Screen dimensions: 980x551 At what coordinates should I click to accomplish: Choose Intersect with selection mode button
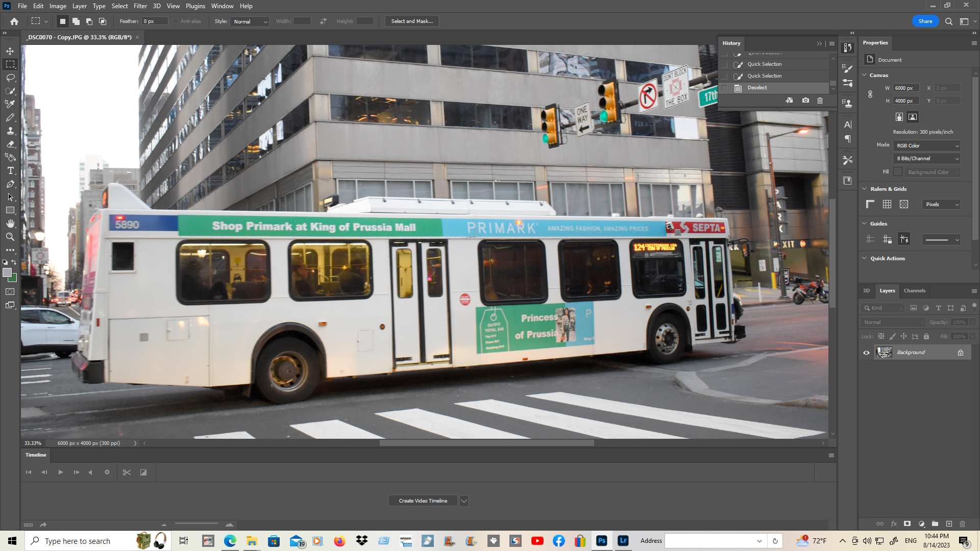coord(102,21)
